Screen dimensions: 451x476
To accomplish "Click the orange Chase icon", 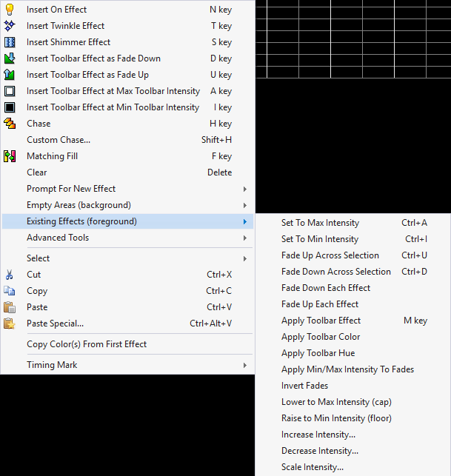I will [x=10, y=124].
